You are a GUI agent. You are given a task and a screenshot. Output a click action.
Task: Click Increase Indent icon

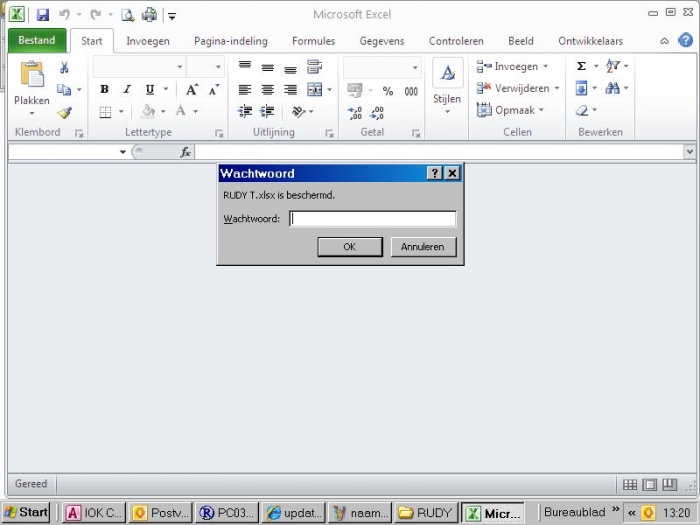267,111
